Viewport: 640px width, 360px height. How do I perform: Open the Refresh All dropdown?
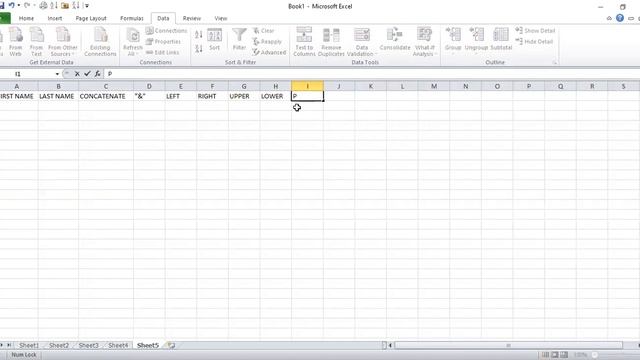tap(133, 42)
